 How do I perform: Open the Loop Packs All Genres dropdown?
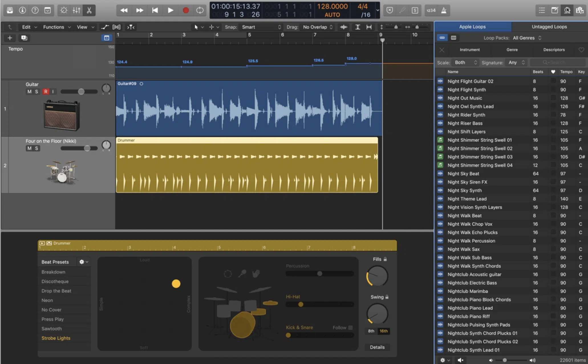pyautogui.click(x=527, y=38)
